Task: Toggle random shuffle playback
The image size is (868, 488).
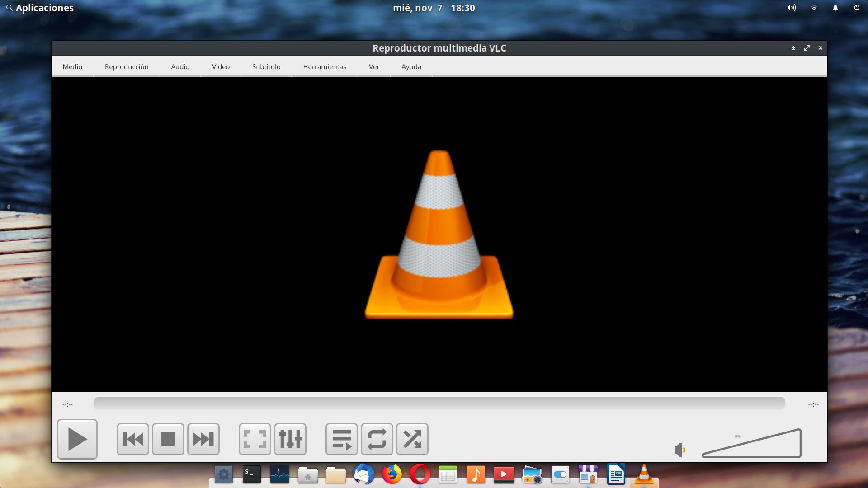Action: click(412, 439)
